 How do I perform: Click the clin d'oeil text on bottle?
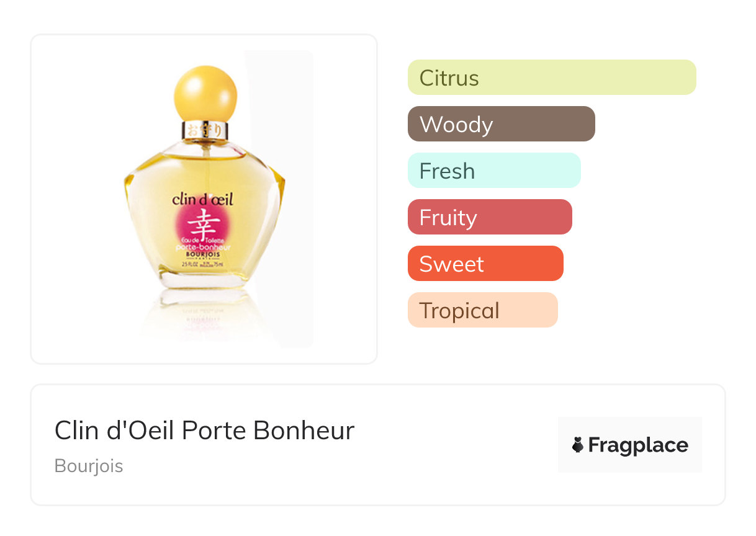pos(203,199)
